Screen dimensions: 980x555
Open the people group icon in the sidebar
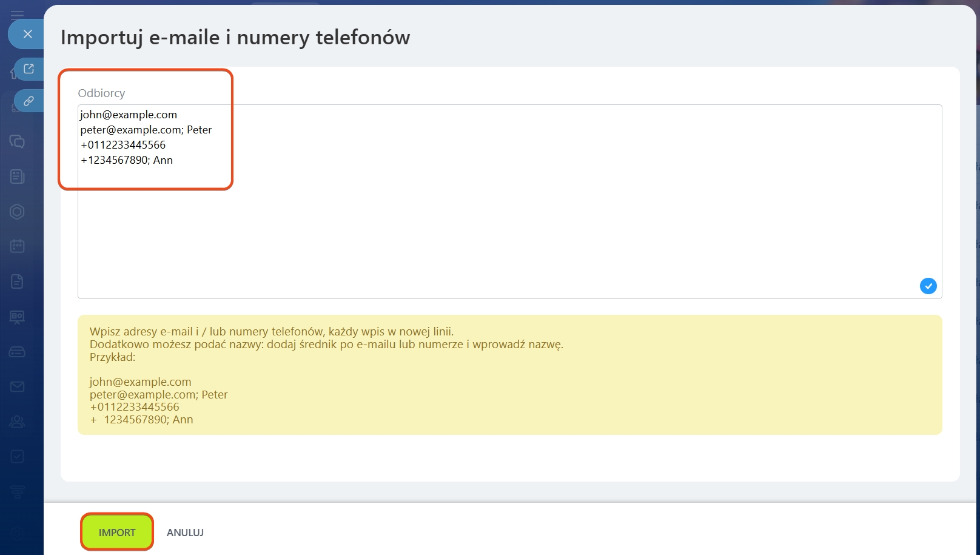pos(17,422)
